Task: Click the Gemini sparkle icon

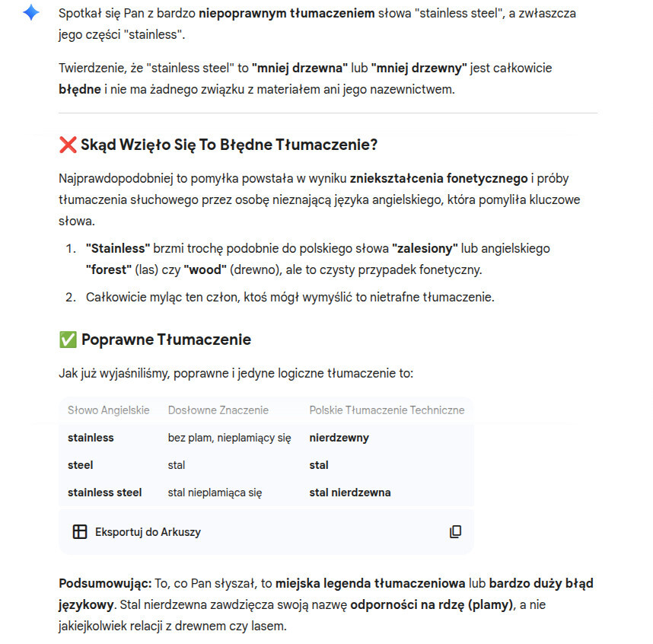Action: pyautogui.click(x=30, y=13)
